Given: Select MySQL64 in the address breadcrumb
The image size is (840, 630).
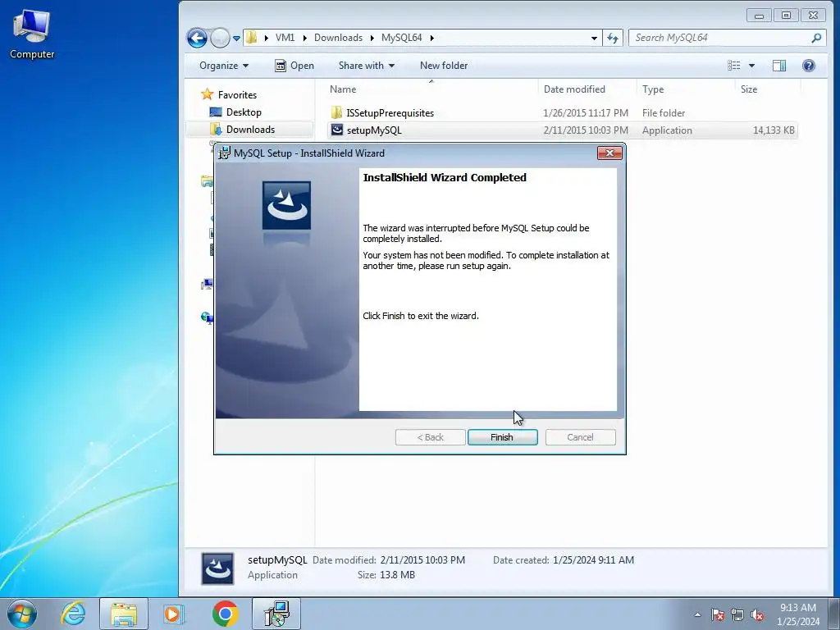Looking at the screenshot, I should (x=401, y=38).
